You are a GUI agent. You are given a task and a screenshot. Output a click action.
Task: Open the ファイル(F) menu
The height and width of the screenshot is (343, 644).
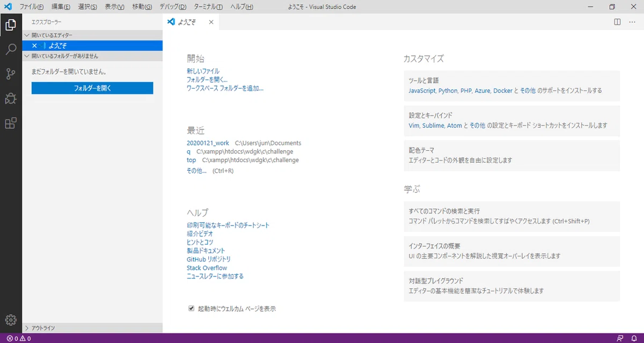(x=32, y=7)
